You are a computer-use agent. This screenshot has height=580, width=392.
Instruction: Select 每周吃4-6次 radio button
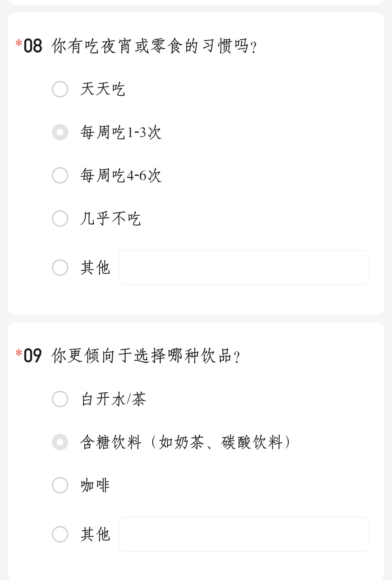(x=60, y=175)
